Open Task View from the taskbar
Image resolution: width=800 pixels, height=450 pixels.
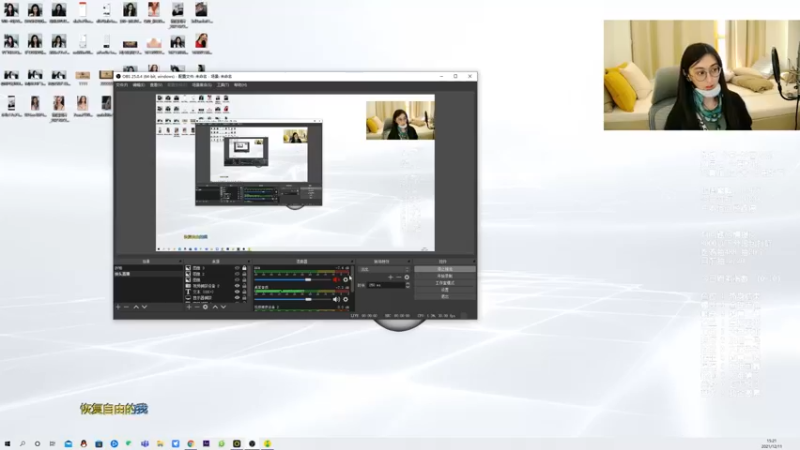(52, 444)
